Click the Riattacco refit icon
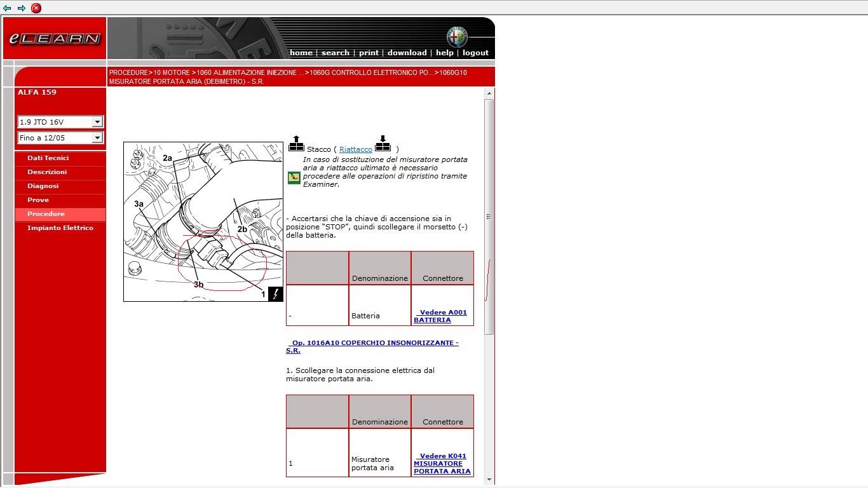The width and height of the screenshot is (868, 488). pos(383,143)
